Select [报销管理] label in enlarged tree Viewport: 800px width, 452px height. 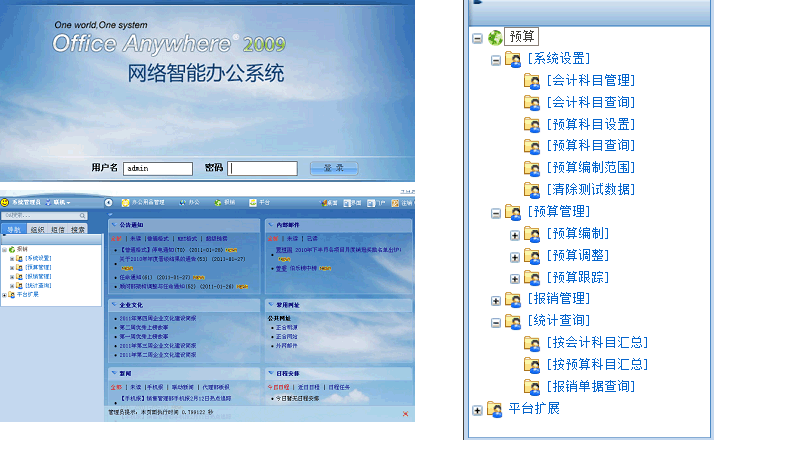(x=559, y=299)
